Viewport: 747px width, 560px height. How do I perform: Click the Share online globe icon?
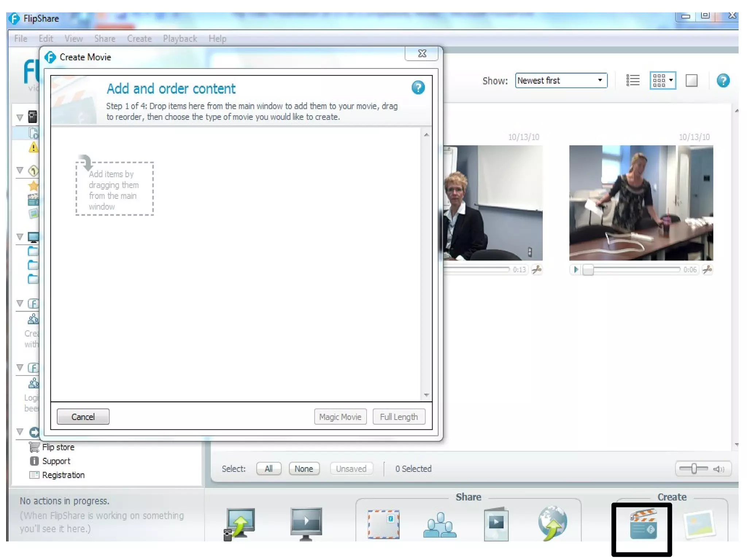pyautogui.click(x=552, y=523)
